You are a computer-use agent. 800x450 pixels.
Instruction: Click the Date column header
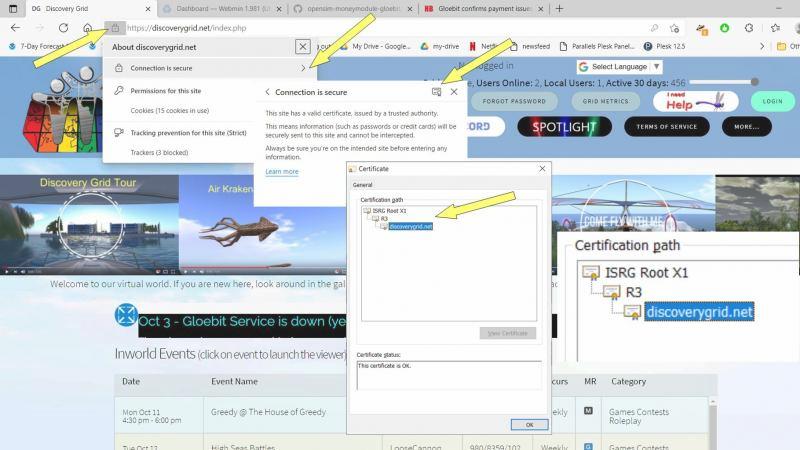click(131, 382)
